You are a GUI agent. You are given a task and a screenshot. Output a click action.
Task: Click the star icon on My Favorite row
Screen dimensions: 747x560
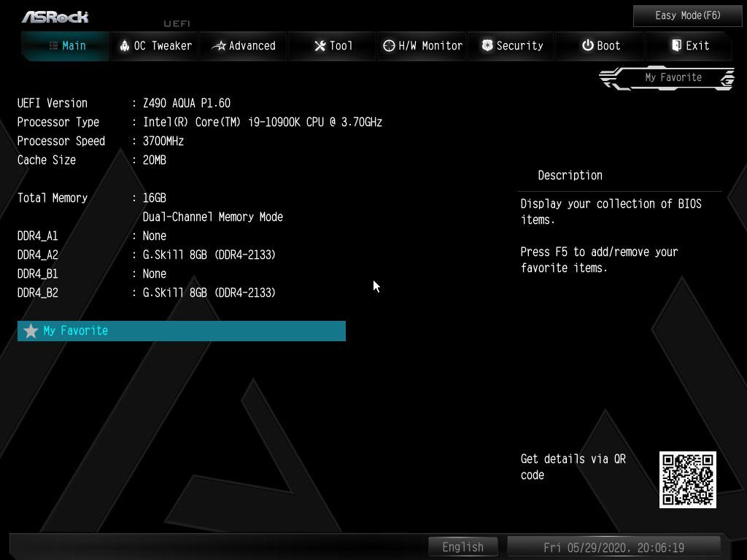(x=31, y=330)
